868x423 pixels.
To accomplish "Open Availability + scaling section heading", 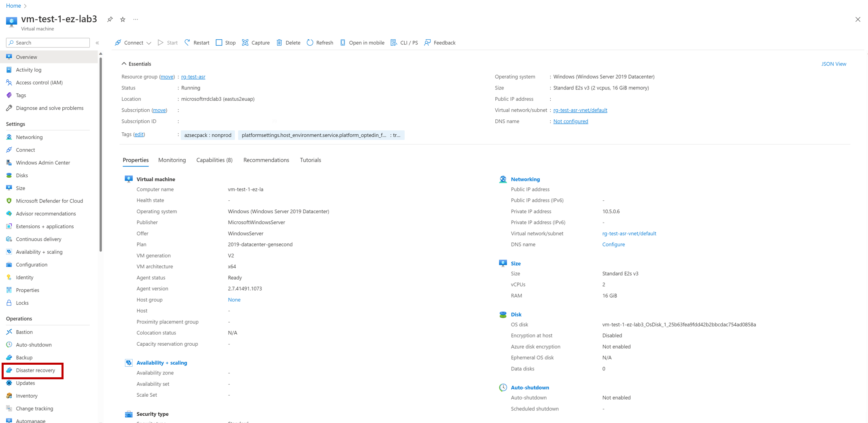I will (162, 363).
